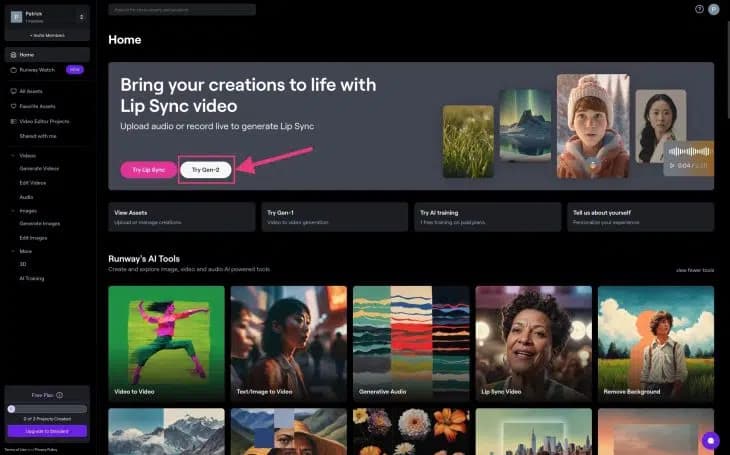Click the Video Editor Projects icon
The image size is (730, 455).
(x=12, y=121)
